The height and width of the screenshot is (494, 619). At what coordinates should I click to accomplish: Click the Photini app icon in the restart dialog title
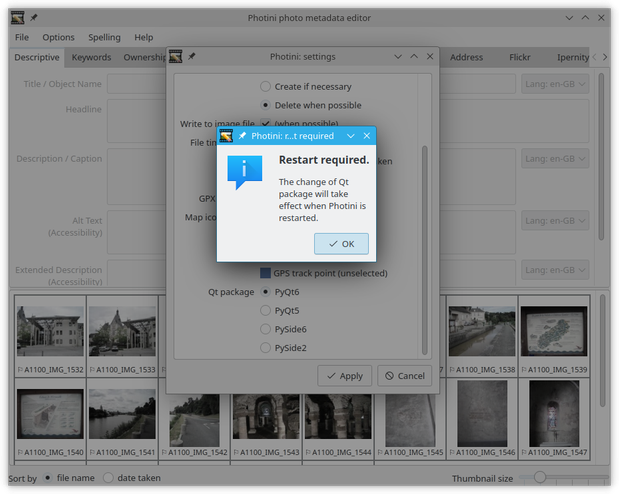[226, 136]
